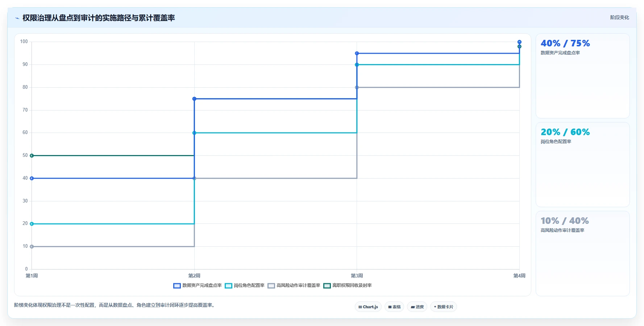Click the Chart.js tag
The image size is (644, 326).
tap(368, 307)
